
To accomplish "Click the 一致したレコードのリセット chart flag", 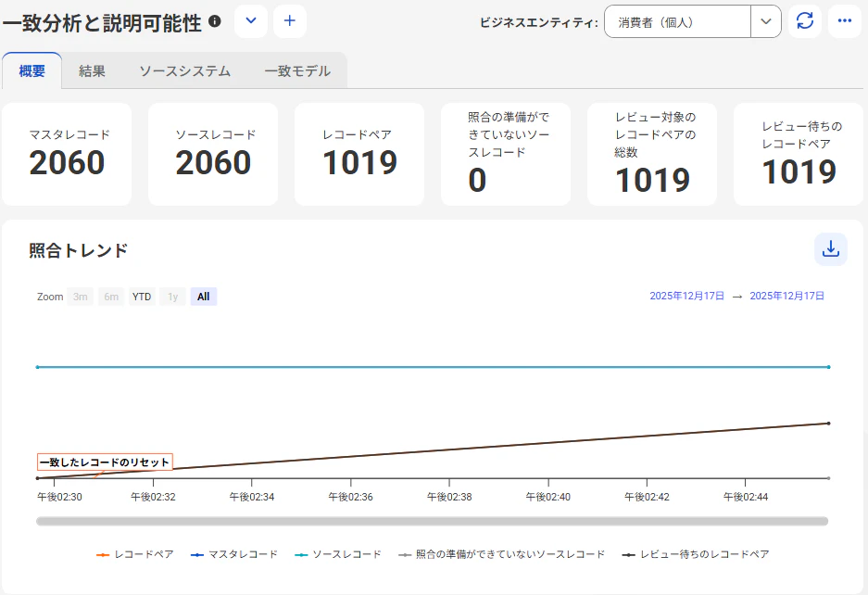I will pyautogui.click(x=105, y=462).
